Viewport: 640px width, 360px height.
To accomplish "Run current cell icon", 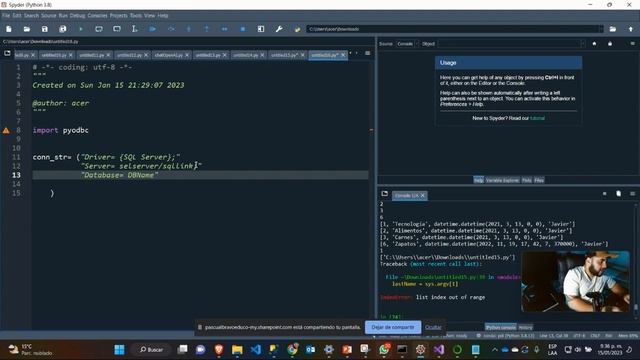I will tap(99, 29).
